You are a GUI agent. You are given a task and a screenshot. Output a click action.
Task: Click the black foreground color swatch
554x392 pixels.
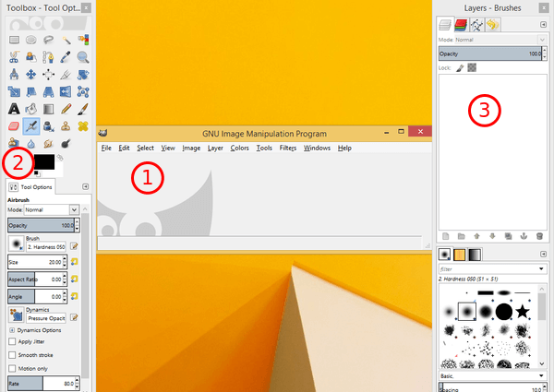[44, 162]
